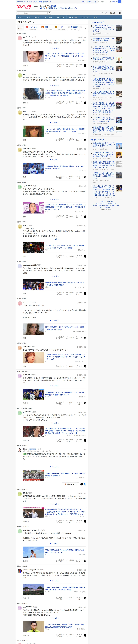Toggle 参考になった on 米津龍一's comment

(71, 484)
